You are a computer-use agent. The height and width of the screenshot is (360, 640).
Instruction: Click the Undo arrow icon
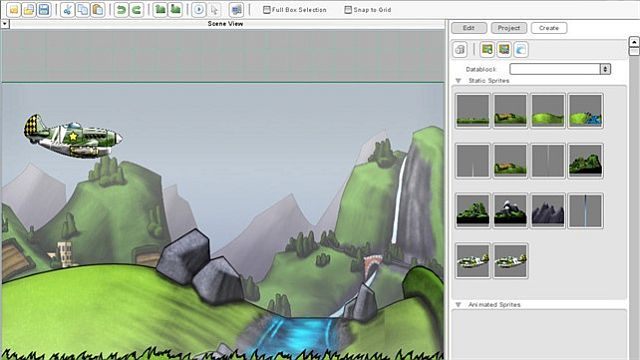click(121, 9)
